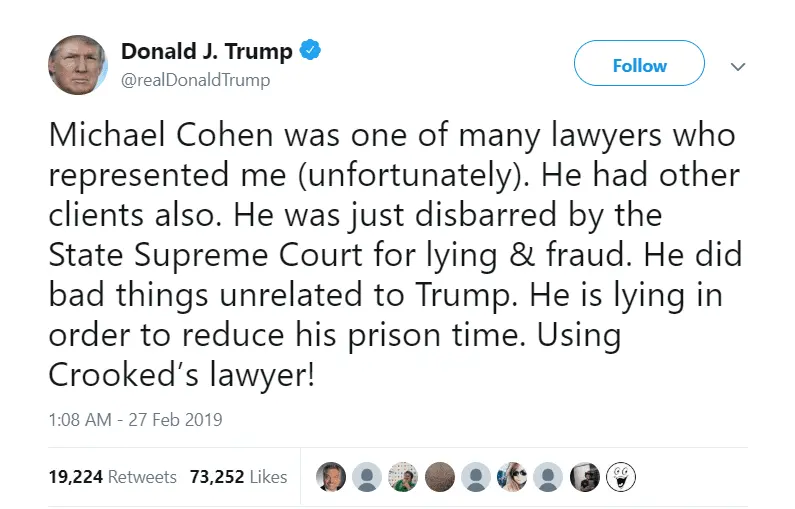Open the 1:08 AM - 27 Feb 2019 timestamp
Screen dimensions: 795x509
(x=135, y=420)
